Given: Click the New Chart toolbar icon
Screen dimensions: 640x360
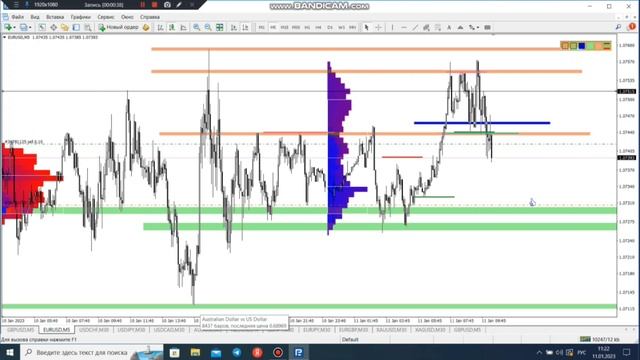Looking at the screenshot, I should pos(8,27).
